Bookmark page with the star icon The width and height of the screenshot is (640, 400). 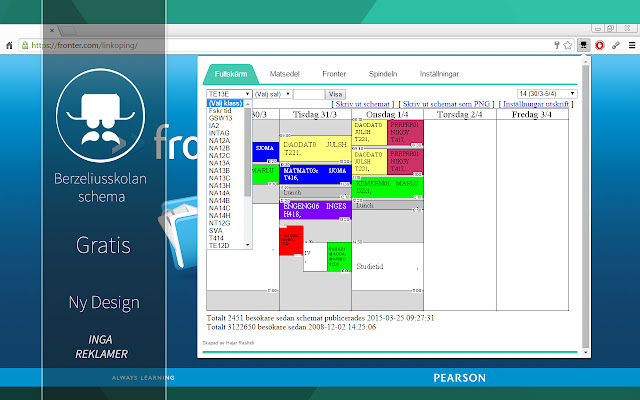point(567,45)
